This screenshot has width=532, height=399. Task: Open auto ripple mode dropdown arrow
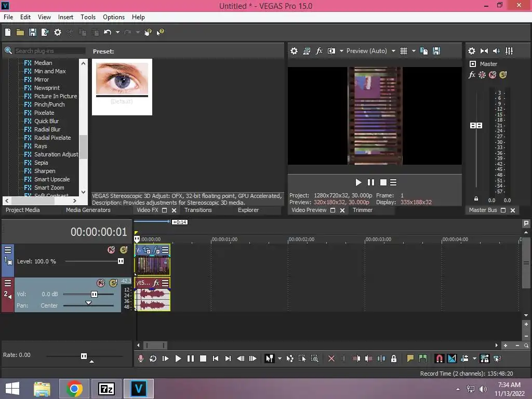474,358
